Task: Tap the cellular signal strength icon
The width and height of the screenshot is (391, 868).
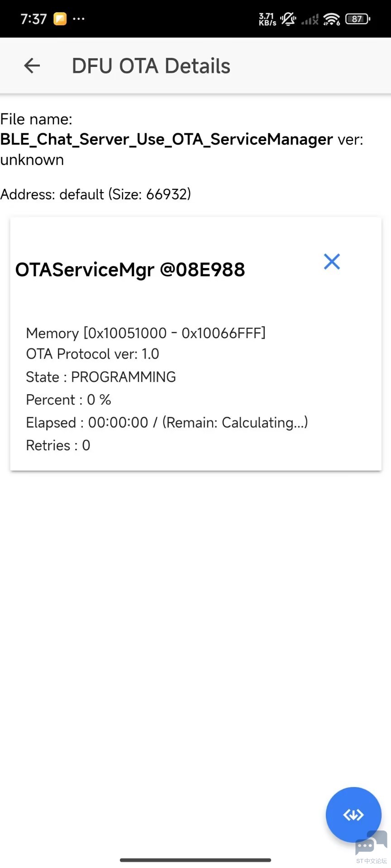Action: (310, 19)
